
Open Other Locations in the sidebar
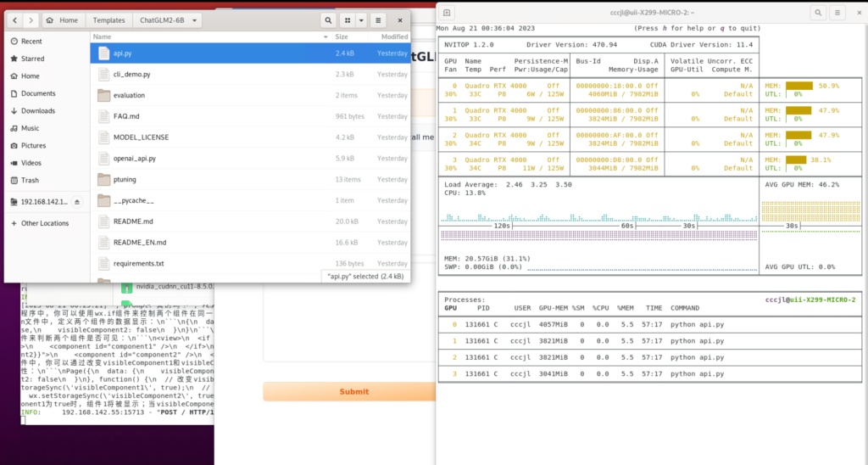tap(47, 223)
